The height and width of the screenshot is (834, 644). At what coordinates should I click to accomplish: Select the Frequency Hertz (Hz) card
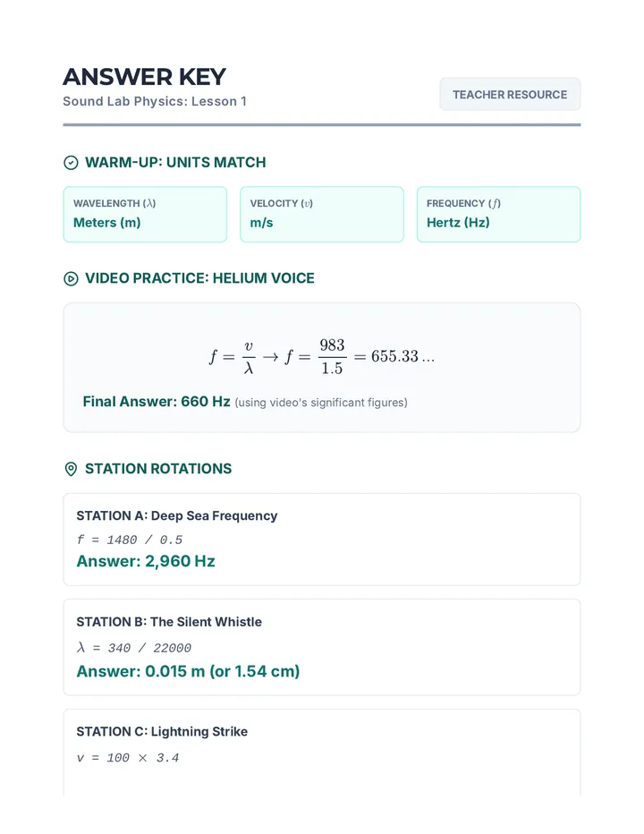[x=498, y=215]
